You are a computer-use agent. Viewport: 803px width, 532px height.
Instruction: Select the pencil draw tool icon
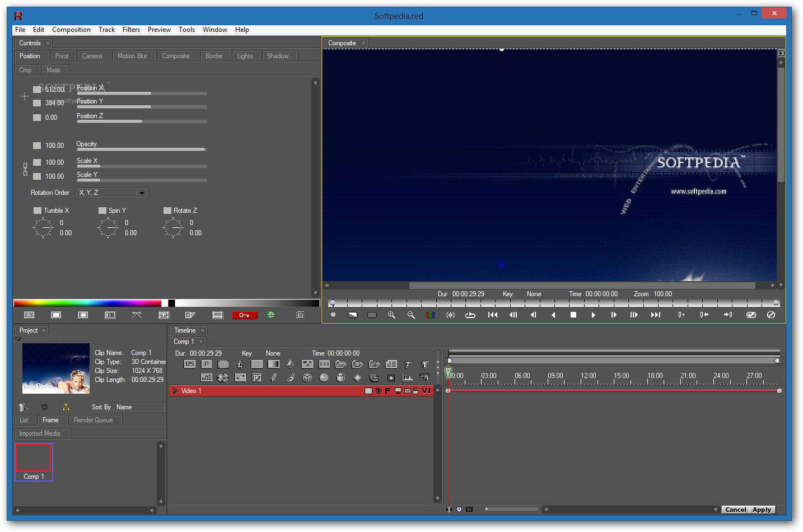tap(273, 377)
